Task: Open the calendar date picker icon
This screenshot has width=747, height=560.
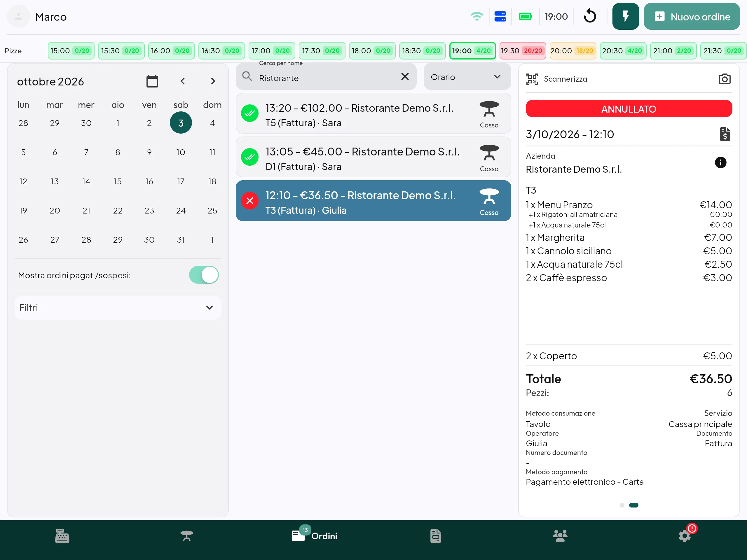Action: (152, 81)
